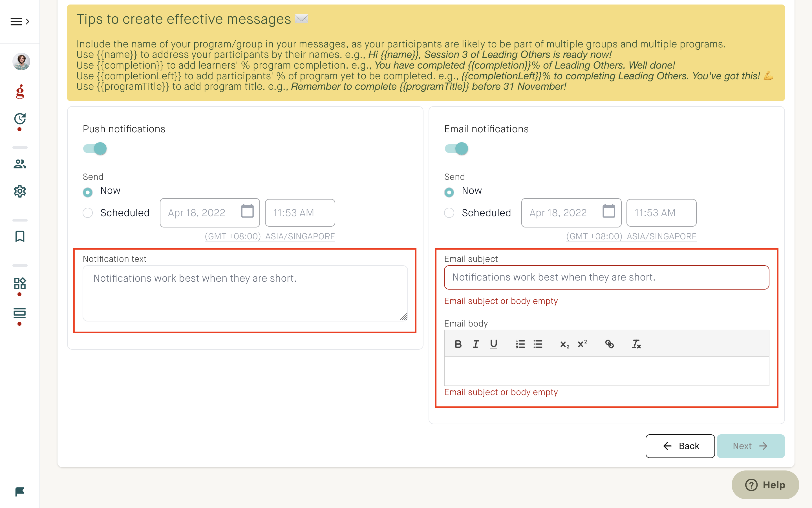Viewport: 812px width, 508px height.
Task: Open the participants people icon
Action: pos(20,164)
